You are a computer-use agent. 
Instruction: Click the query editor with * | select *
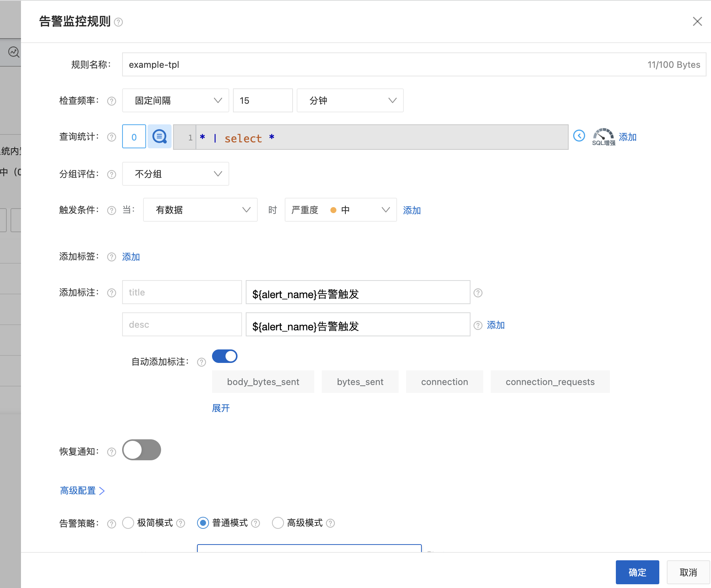[x=371, y=137]
